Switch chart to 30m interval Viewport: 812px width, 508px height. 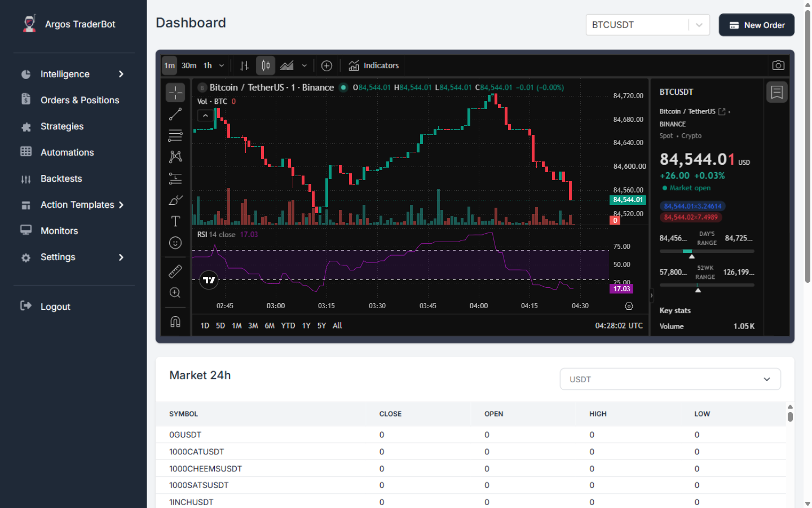tap(189, 65)
